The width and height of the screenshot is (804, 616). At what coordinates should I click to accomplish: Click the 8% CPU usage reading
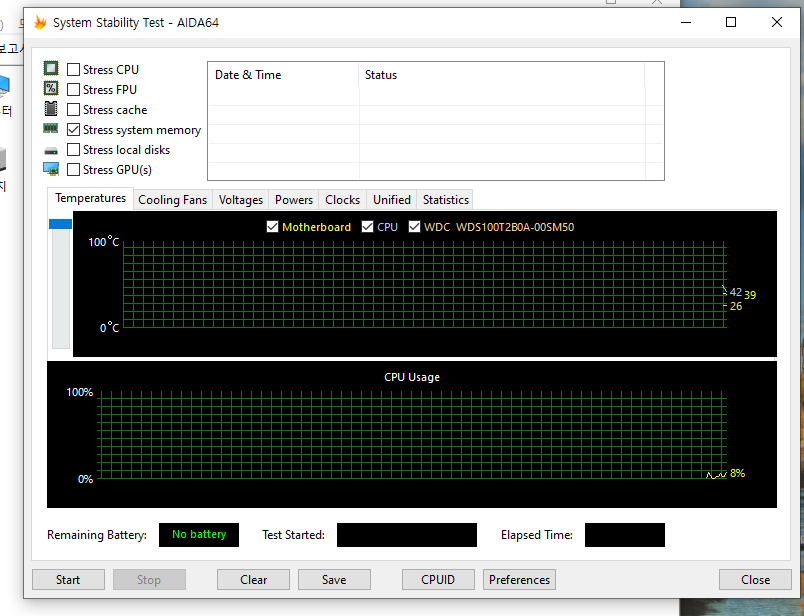point(737,473)
